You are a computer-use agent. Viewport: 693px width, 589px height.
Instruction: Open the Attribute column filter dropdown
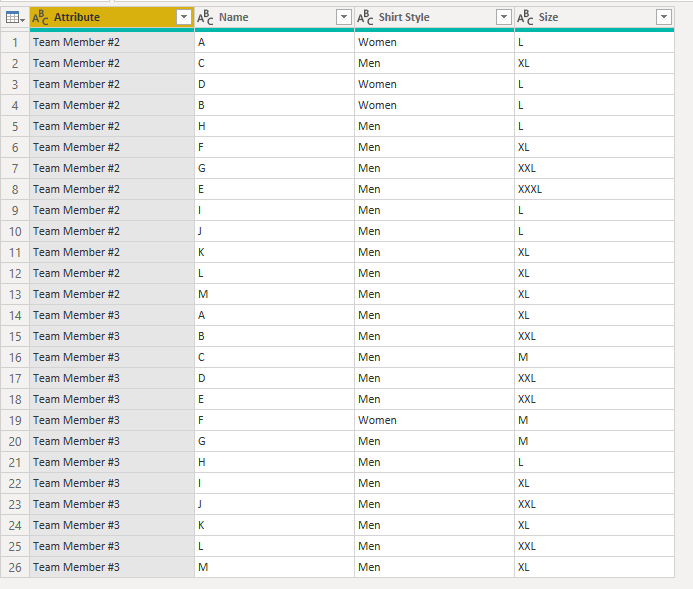point(183,17)
